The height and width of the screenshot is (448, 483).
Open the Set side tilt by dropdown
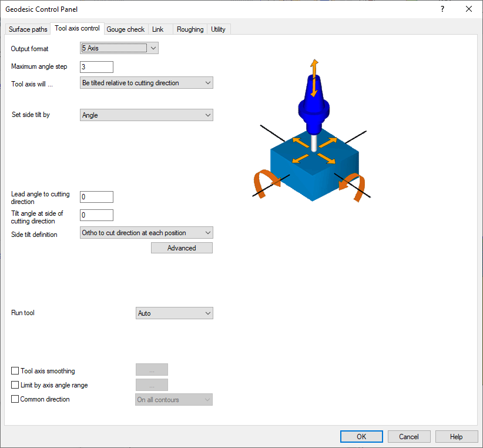click(146, 115)
